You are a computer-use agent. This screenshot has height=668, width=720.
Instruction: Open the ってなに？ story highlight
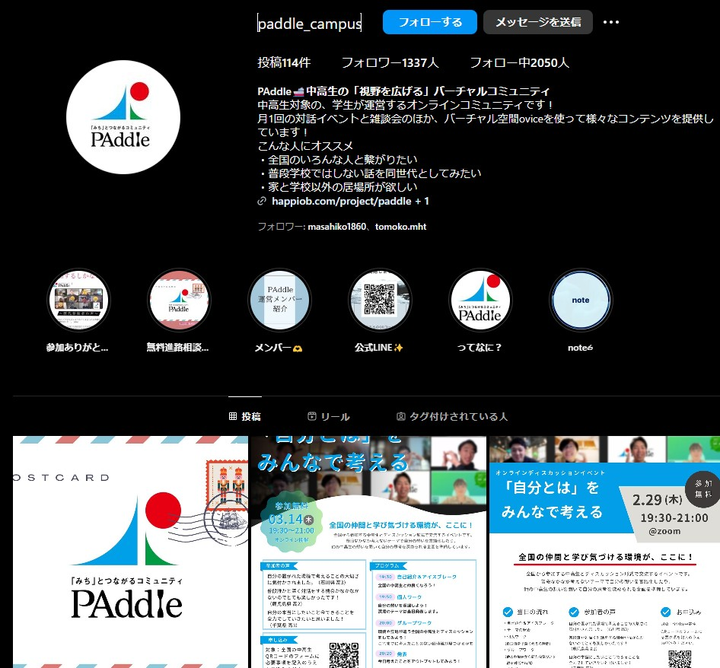click(x=480, y=300)
